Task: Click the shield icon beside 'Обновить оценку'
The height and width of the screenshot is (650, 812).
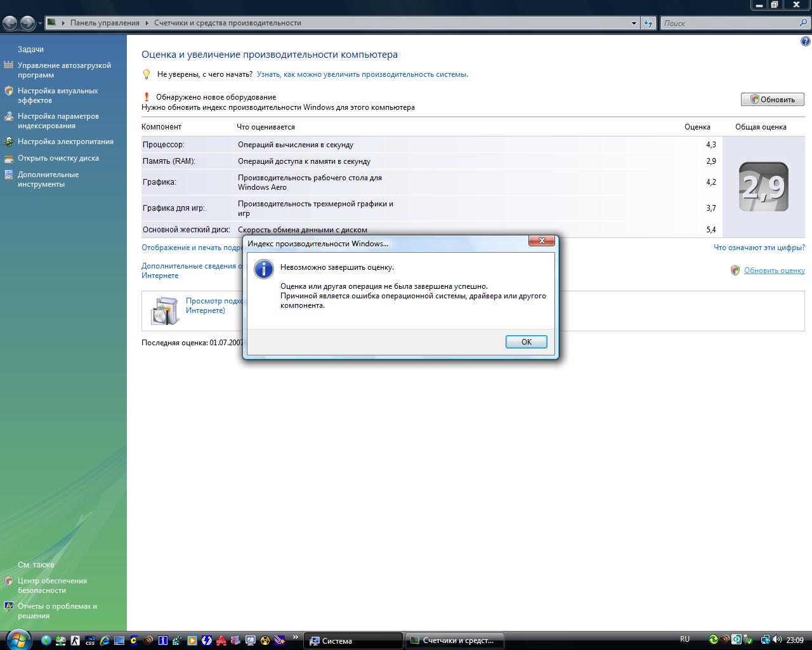Action: pyautogui.click(x=735, y=270)
